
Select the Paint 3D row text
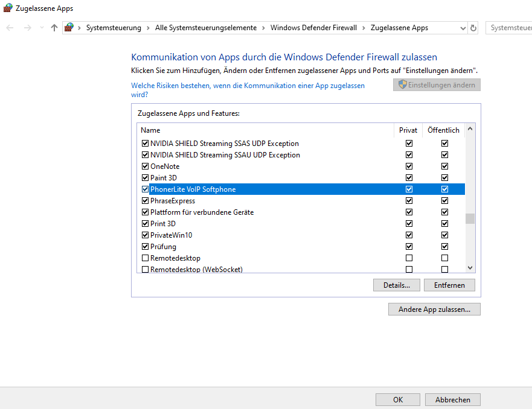[x=164, y=177]
